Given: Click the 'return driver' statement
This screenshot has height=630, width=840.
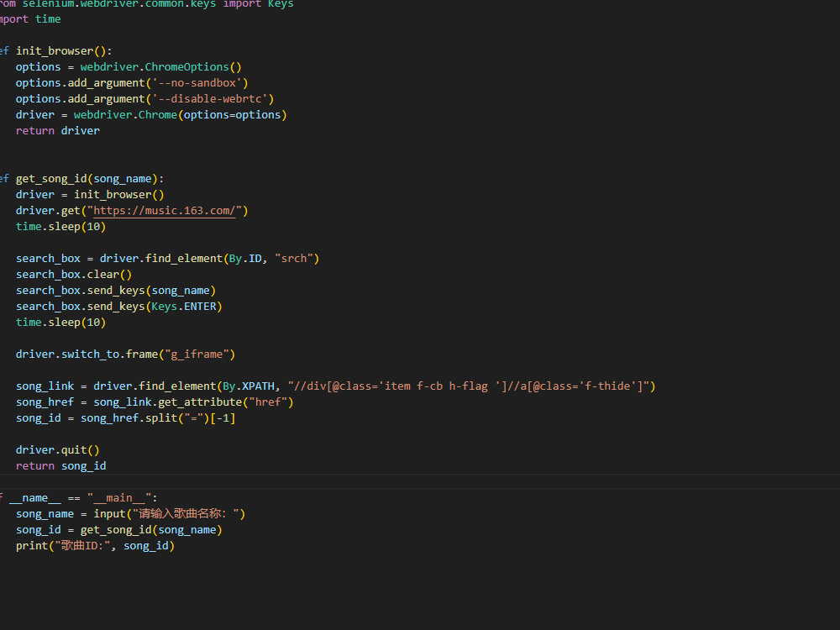Looking at the screenshot, I should coord(58,131).
